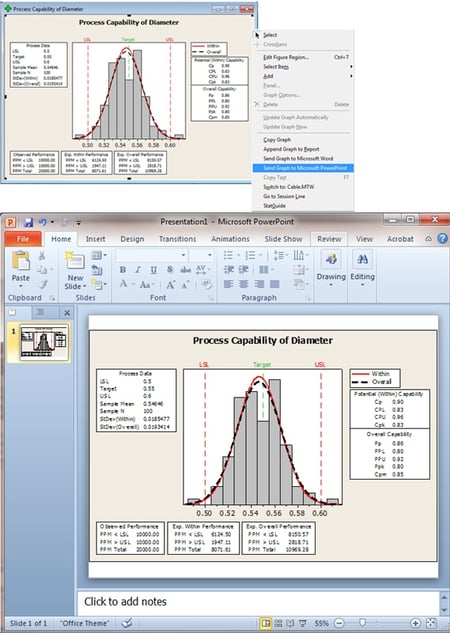Choose Send Graph to Microsoft PowerPoint
The height and width of the screenshot is (633, 450).
pos(303,168)
